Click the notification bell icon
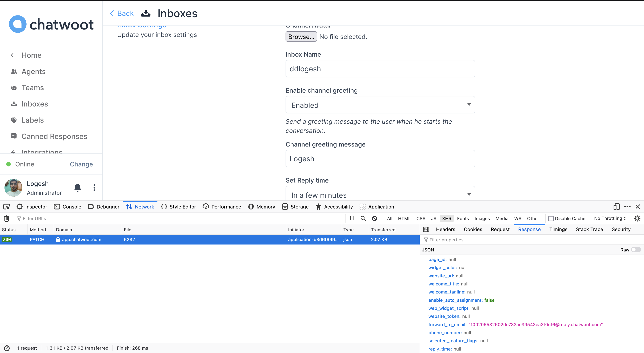Viewport: 644px width, 353px height. coord(78,188)
